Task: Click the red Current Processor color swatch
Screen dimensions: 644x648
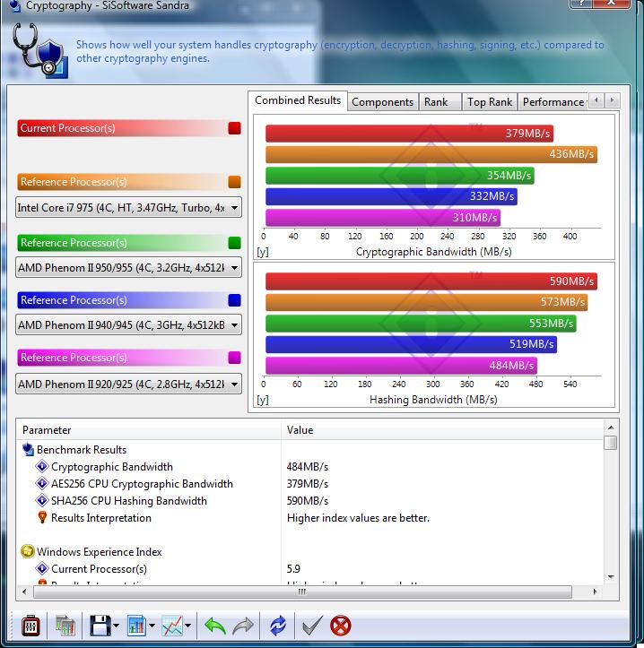Action: 234,128
